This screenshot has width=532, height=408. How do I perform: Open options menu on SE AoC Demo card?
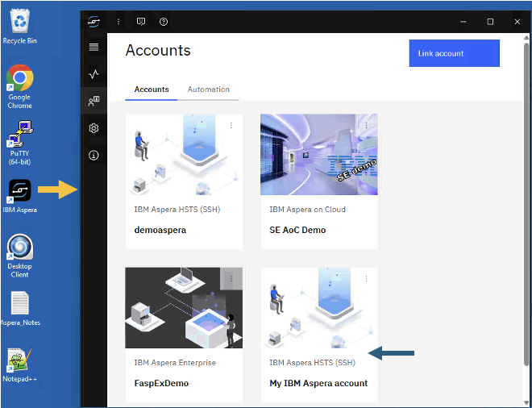pyautogui.click(x=367, y=126)
